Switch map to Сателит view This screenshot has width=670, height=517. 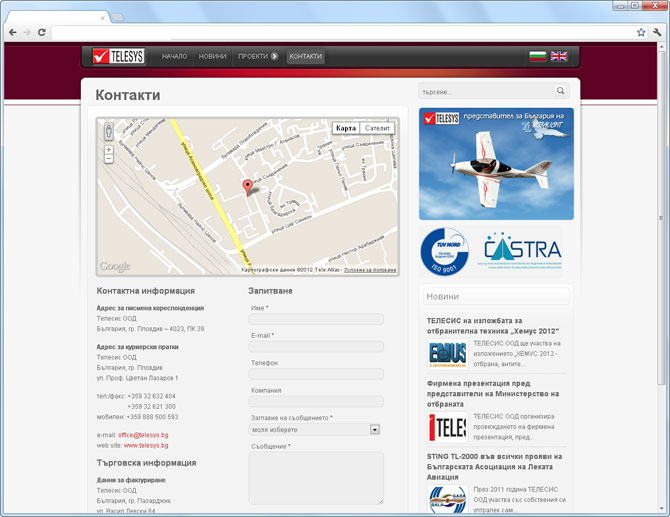[377, 128]
